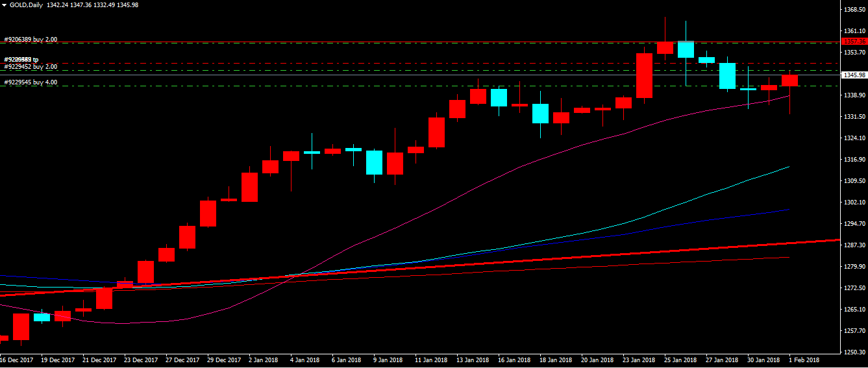
Task: Click the 11 Jan 2018 date label
Action: point(432,360)
